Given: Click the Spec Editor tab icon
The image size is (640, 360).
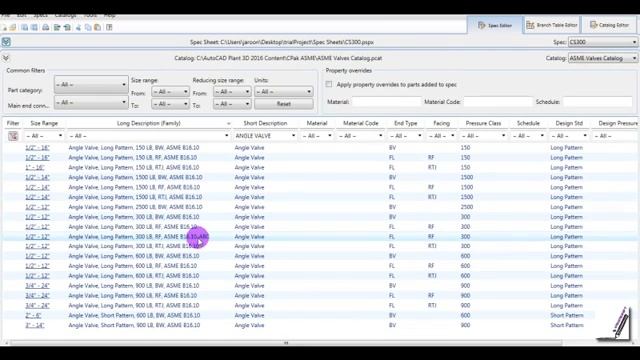Looking at the screenshot, I should (482, 25).
